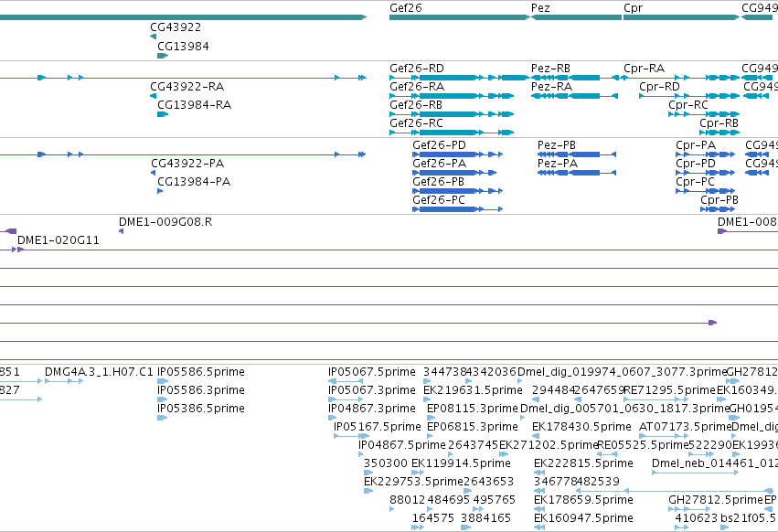Select IP05167.5prime EST
The height and width of the screenshot is (532, 778).
[x=351, y=436]
